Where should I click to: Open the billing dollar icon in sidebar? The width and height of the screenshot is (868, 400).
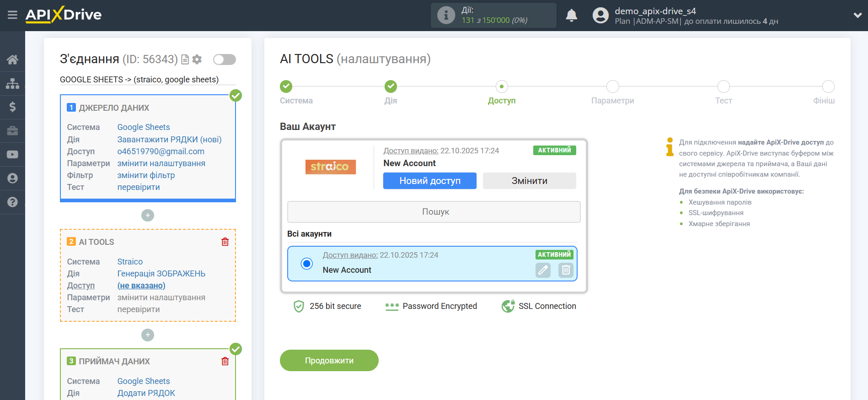pyautogui.click(x=12, y=107)
